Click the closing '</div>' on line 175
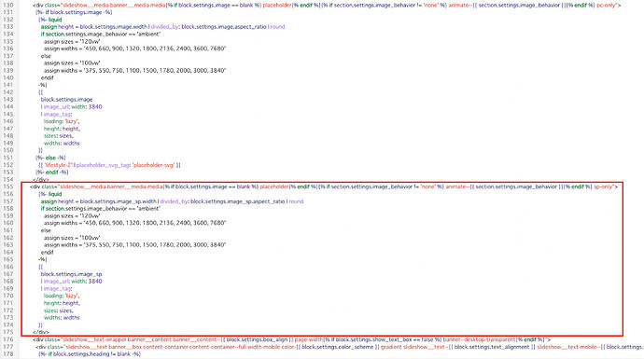 click(41, 332)
